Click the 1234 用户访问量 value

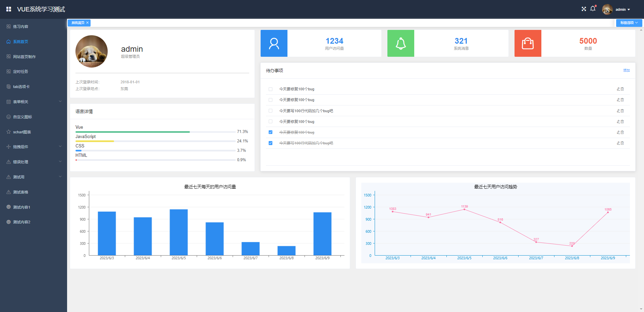(x=334, y=41)
